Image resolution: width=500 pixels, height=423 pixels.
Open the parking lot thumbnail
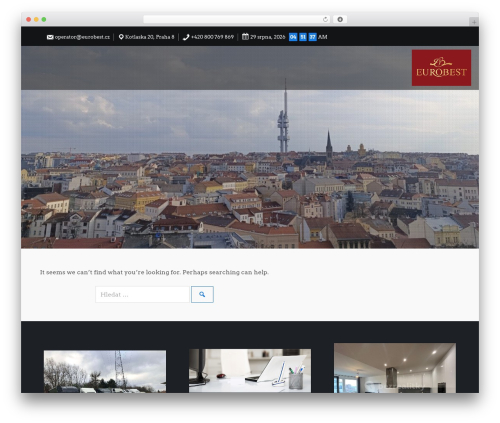(x=105, y=371)
